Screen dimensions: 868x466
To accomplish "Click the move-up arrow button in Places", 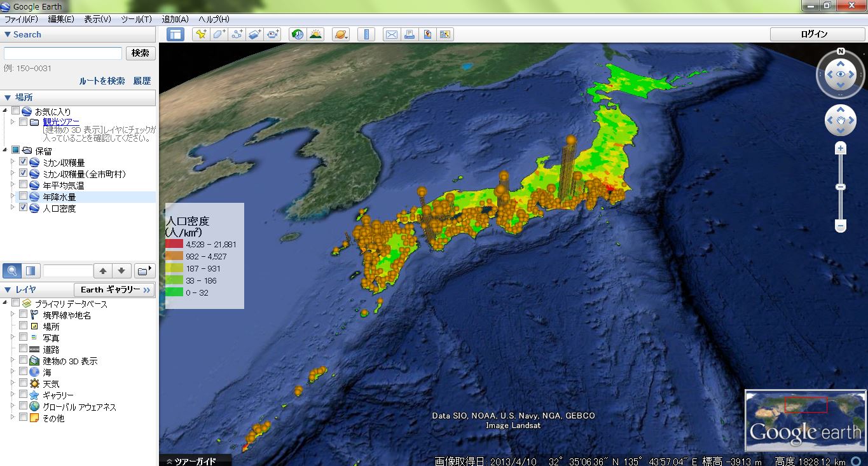I will [102, 271].
